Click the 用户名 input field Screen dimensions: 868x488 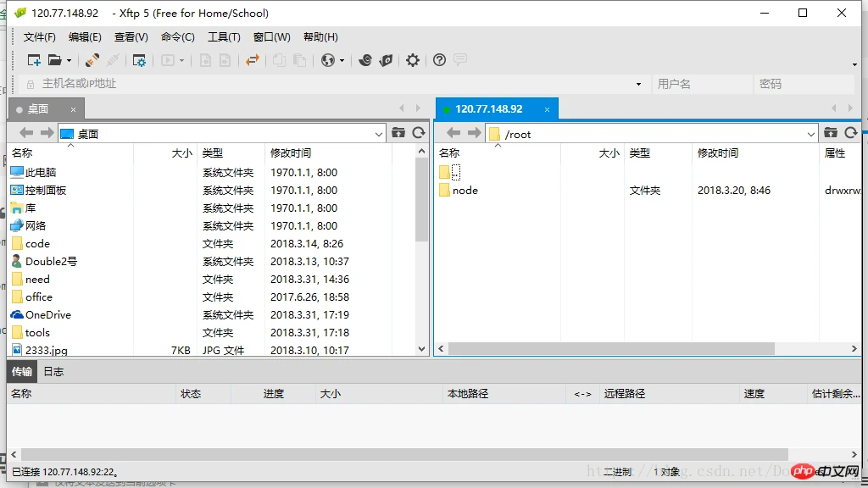click(702, 84)
